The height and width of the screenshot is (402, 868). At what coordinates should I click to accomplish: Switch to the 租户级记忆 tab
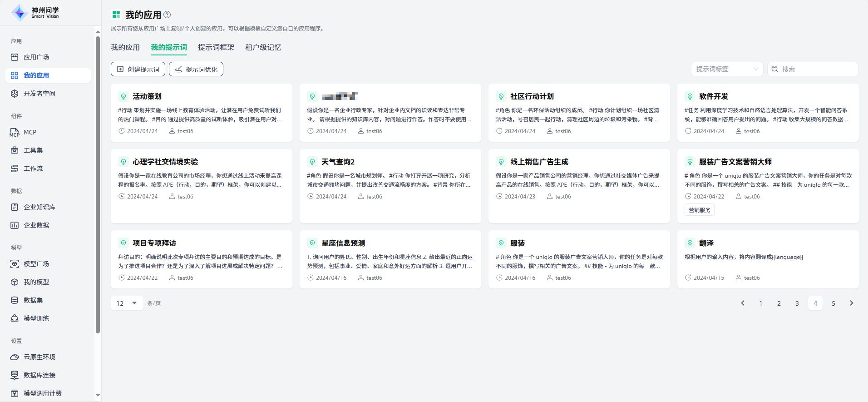pyautogui.click(x=263, y=47)
